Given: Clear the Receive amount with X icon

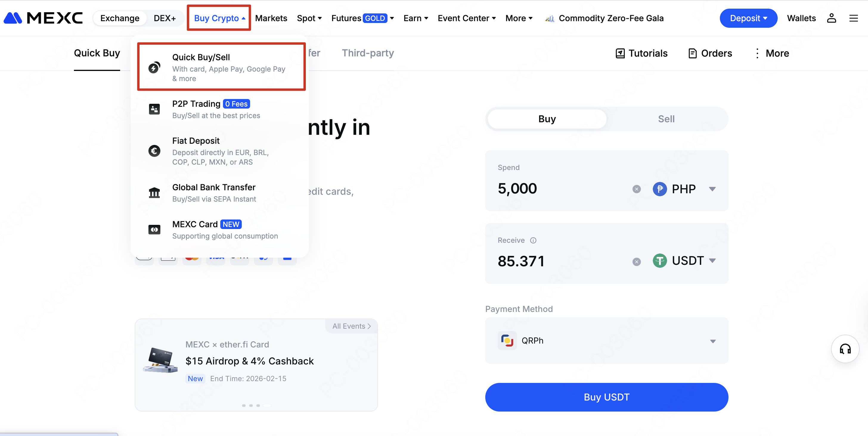Looking at the screenshot, I should 636,262.
